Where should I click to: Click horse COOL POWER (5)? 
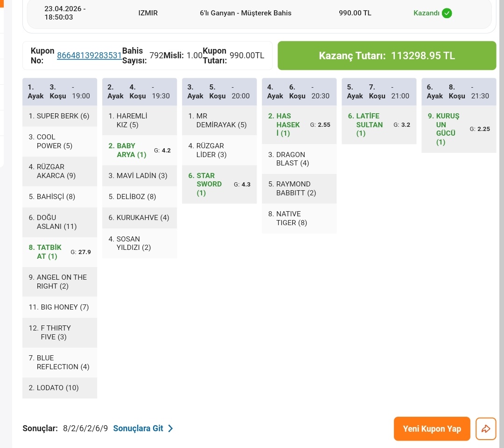click(x=60, y=141)
